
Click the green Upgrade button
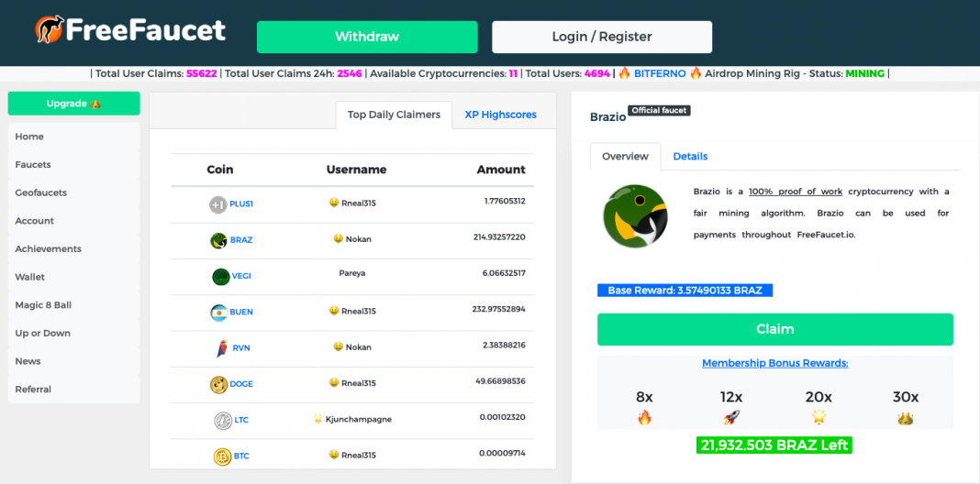(73, 104)
